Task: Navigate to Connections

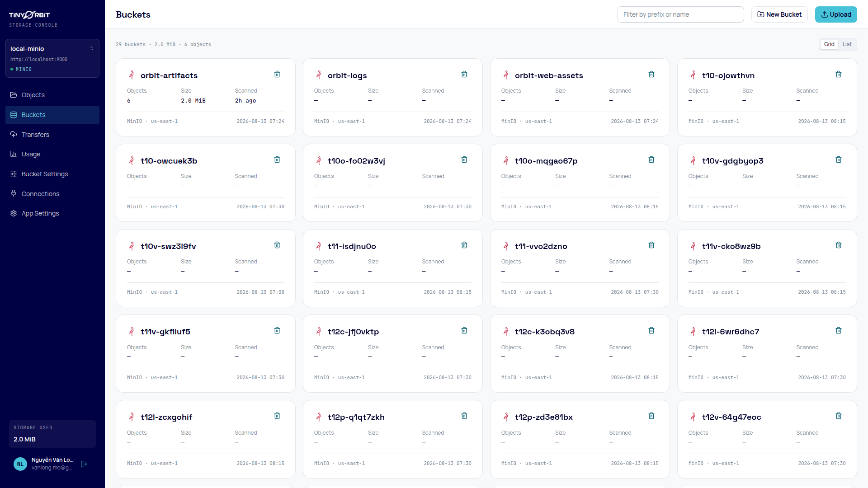Action: tap(52, 194)
